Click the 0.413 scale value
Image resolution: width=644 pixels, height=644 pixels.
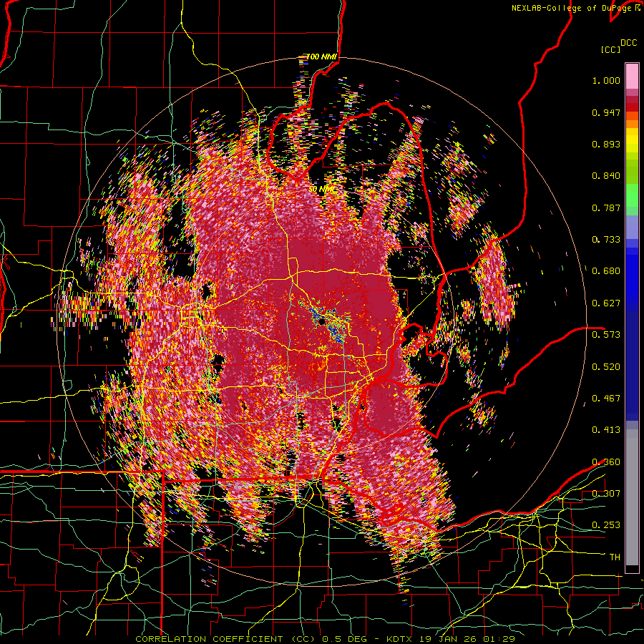coord(606,430)
